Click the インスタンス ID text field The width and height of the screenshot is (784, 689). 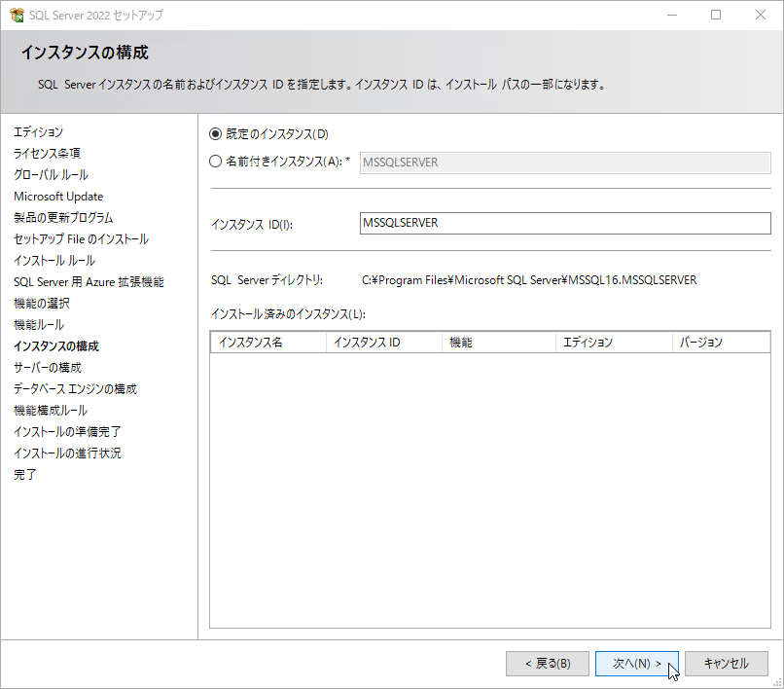pos(564,223)
